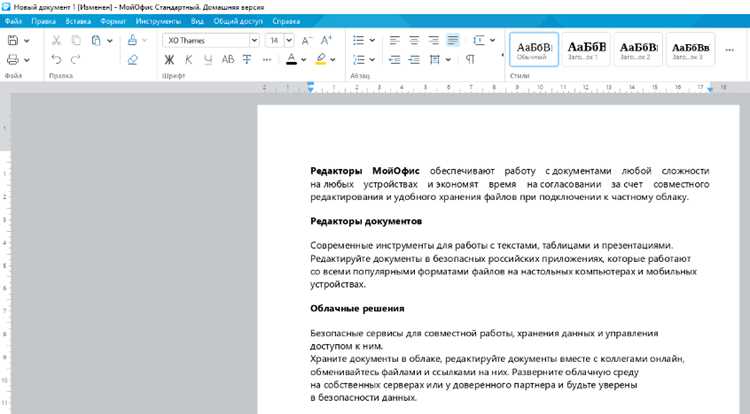Click the borders icon
The image size is (750, 414).
pos(435,60)
